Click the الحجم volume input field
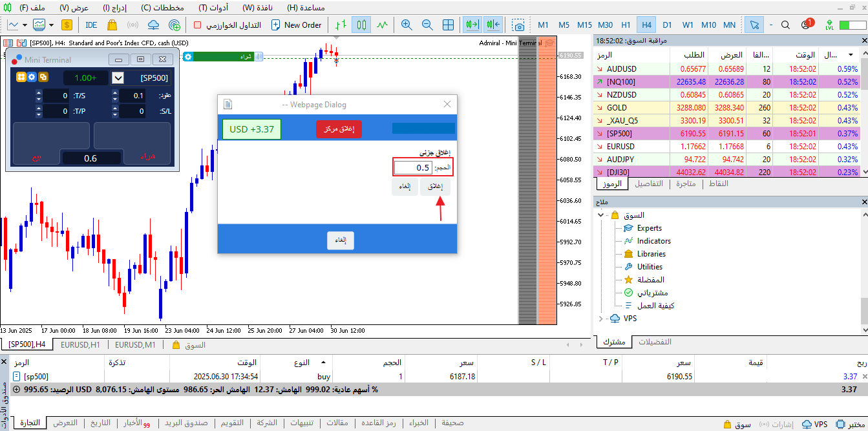 (414, 167)
